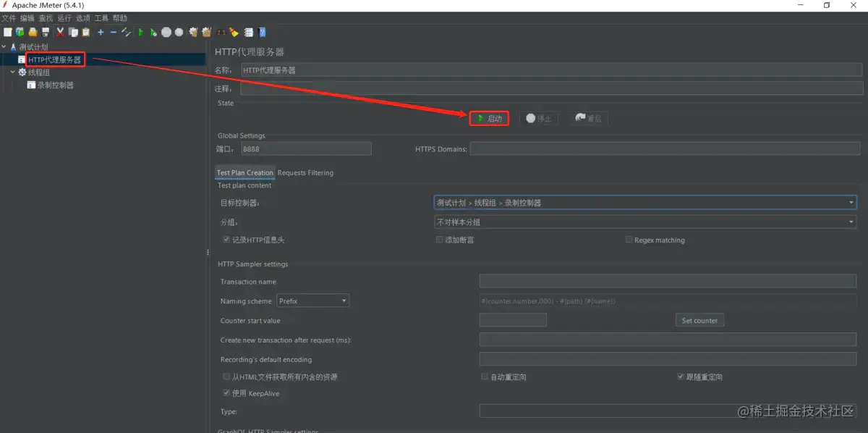Enable the Regex matching checkbox

click(x=629, y=240)
